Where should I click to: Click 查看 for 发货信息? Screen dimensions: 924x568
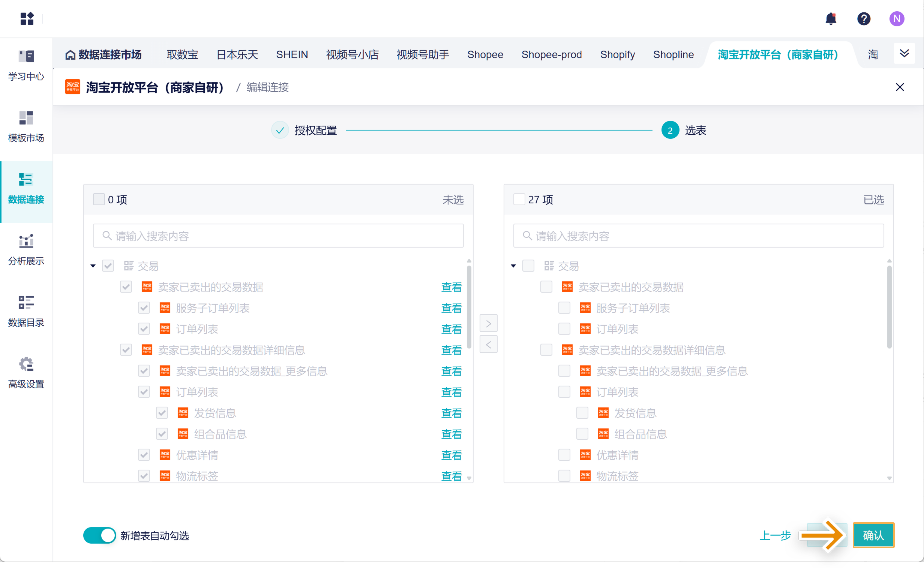[451, 413]
